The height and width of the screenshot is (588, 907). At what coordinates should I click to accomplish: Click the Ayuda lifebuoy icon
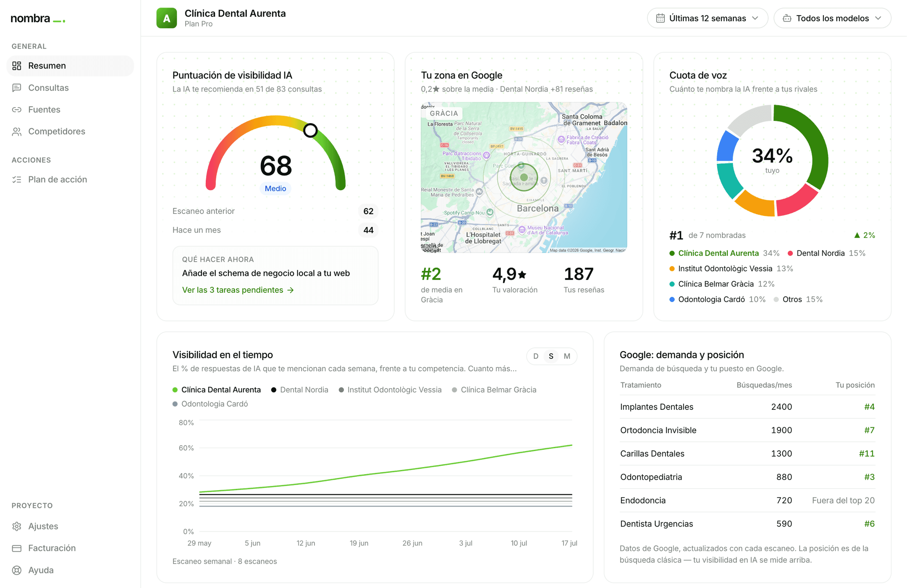17,570
